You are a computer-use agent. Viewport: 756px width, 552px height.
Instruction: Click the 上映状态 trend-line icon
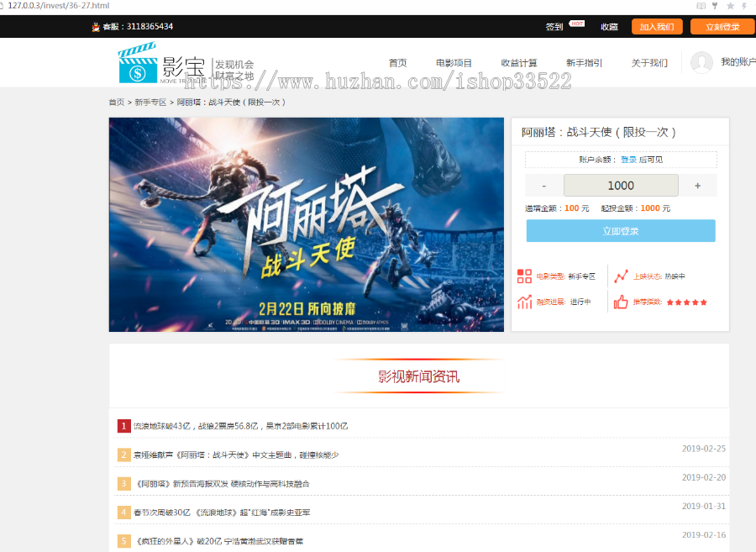(622, 276)
